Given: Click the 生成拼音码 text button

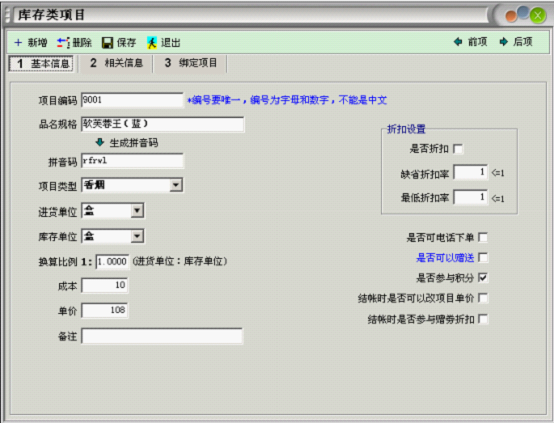Looking at the screenshot, I should coord(134,143).
